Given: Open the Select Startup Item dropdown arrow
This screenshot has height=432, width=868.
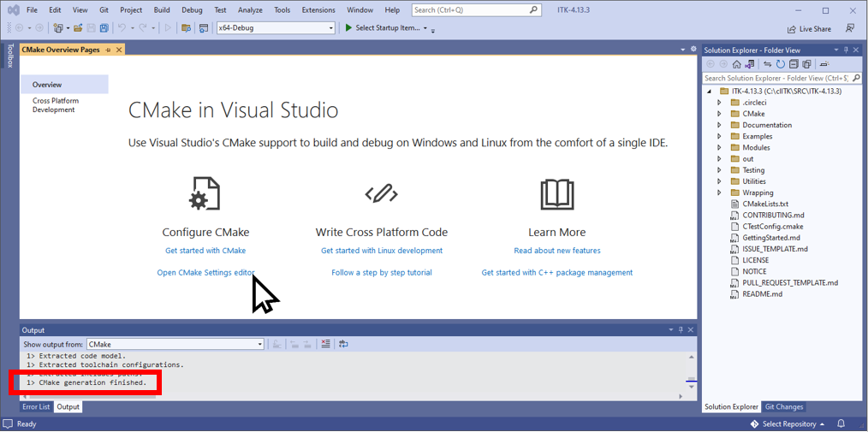Looking at the screenshot, I should pos(425,28).
